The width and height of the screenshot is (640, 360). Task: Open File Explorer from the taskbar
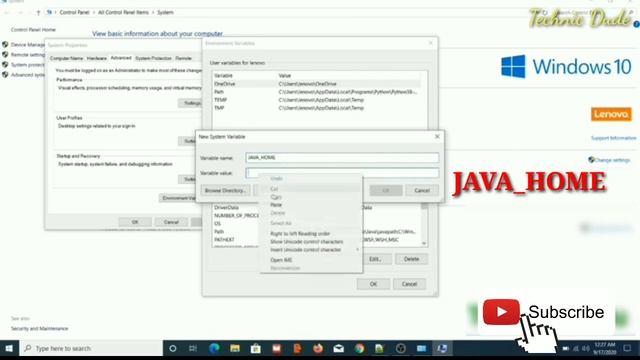(235, 348)
